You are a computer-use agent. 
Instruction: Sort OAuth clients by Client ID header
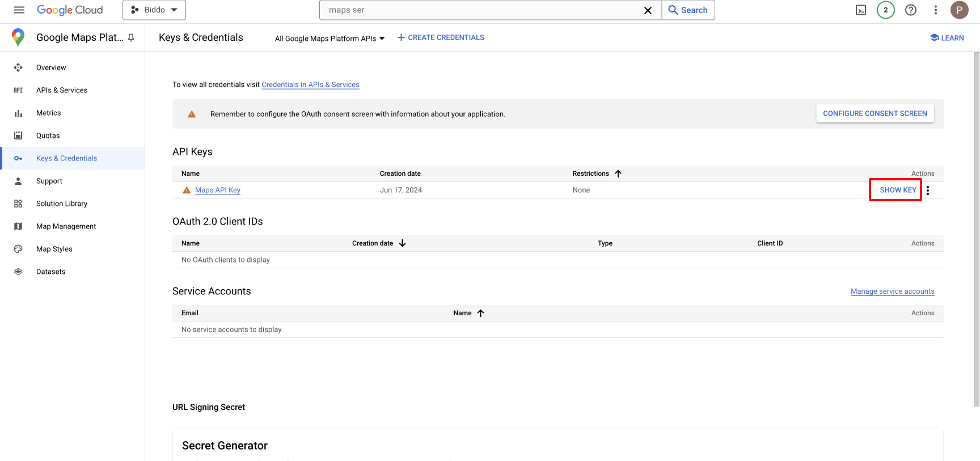[x=770, y=243]
